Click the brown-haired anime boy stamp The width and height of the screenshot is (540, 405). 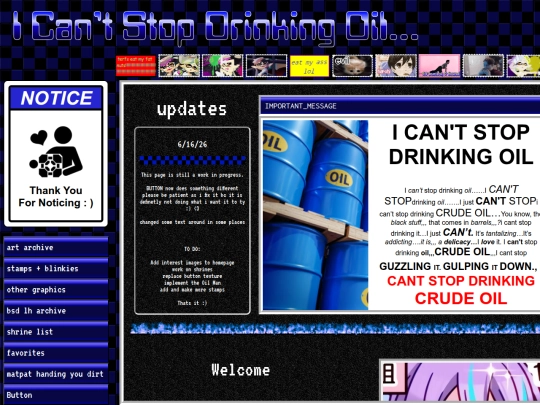point(396,65)
